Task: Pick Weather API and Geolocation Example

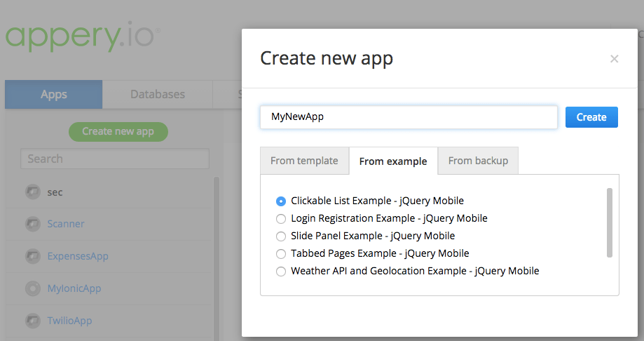Action: click(x=281, y=271)
